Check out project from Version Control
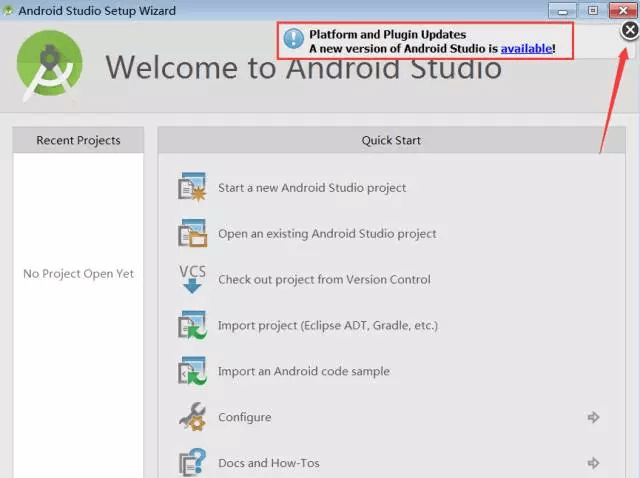This screenshot has height=478, width=640. click(x=324, y=280)
